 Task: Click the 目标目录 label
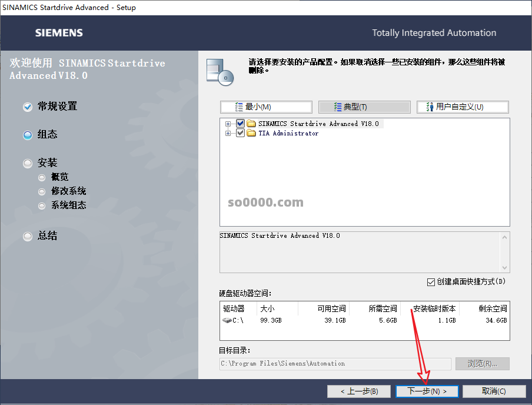click(234, 350)
